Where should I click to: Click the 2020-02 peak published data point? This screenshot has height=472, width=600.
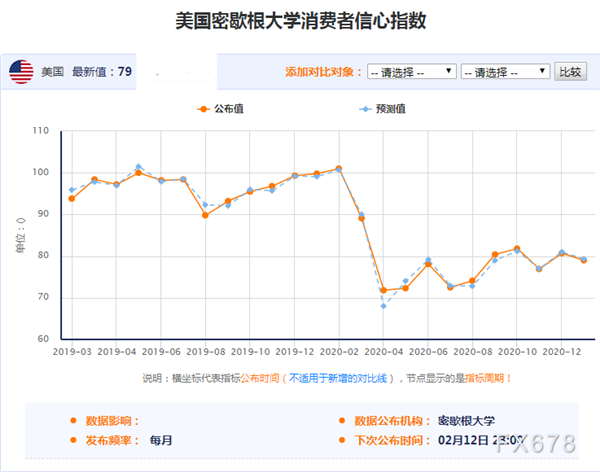(x=339, y=168)
